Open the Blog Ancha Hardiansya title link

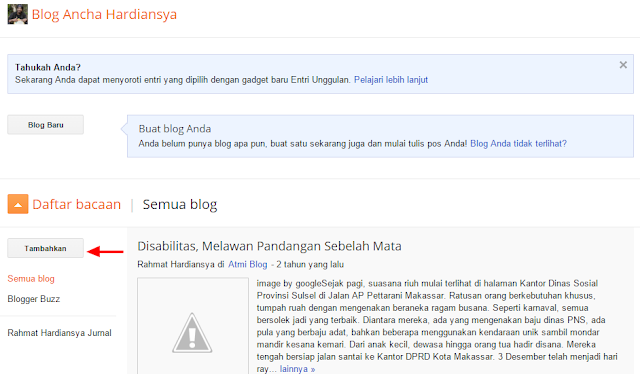click(x=104, y=14)
